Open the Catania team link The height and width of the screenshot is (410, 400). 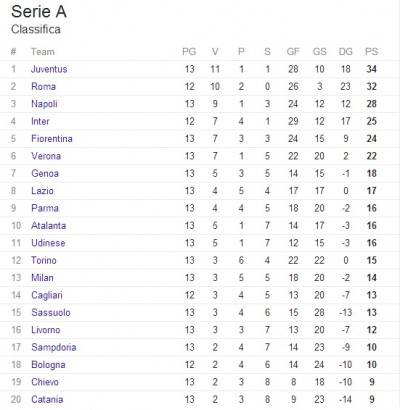tap(47, 399)
